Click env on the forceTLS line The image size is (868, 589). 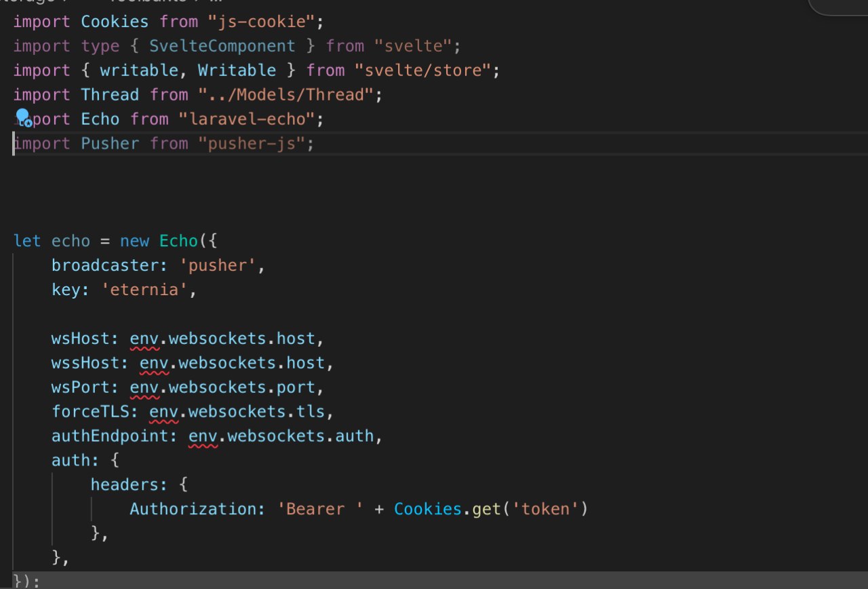(163, 412)
